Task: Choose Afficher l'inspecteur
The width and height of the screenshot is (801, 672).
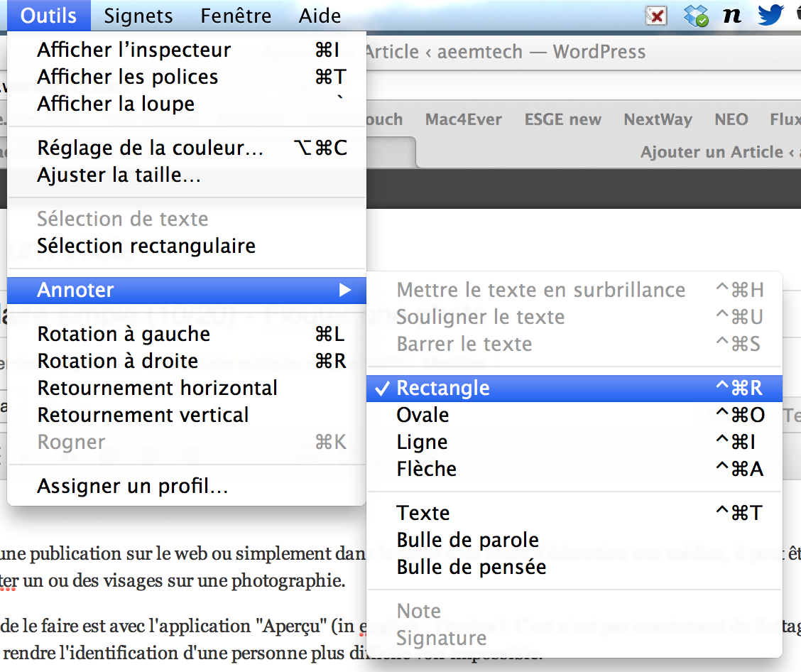Action: coord(134,50)
